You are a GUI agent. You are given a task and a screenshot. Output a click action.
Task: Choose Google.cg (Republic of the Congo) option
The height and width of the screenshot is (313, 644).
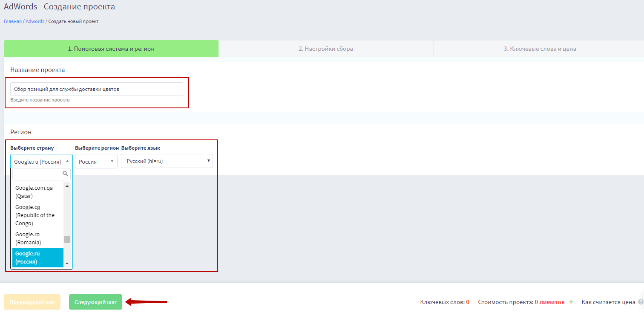(38, 215)
